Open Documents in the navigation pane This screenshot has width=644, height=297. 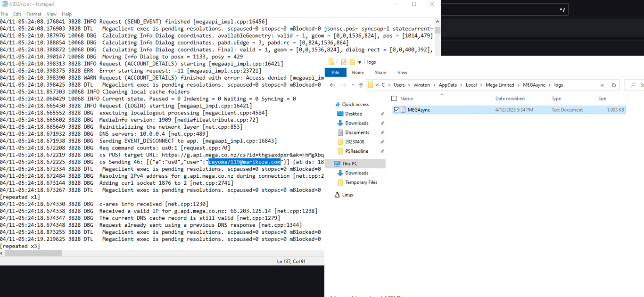[357, 132]
